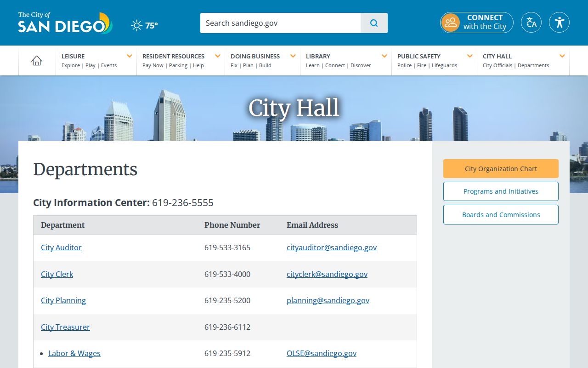Go to the home icon in navigation
The height and width of the screenshot is (368, 588).
point(37,61)
